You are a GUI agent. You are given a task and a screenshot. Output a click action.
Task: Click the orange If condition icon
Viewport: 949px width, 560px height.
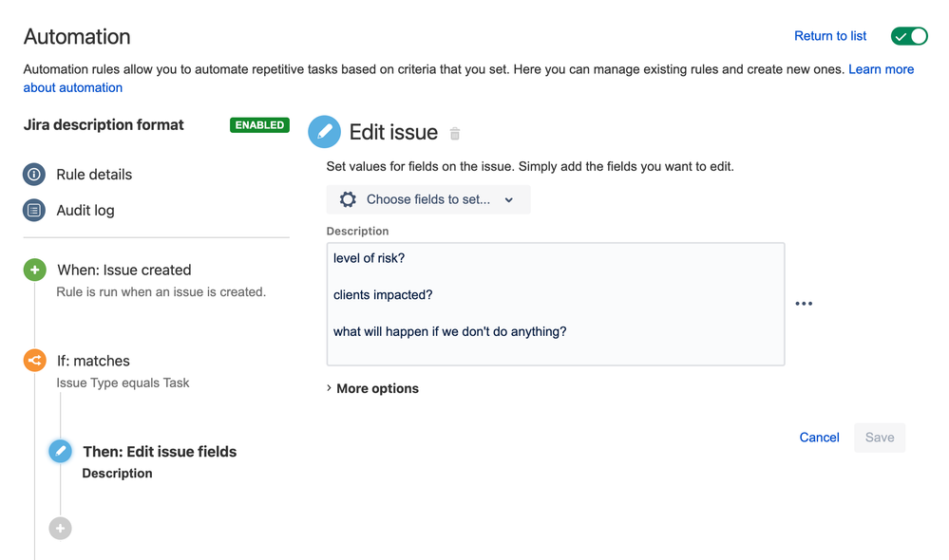(35, 361)
